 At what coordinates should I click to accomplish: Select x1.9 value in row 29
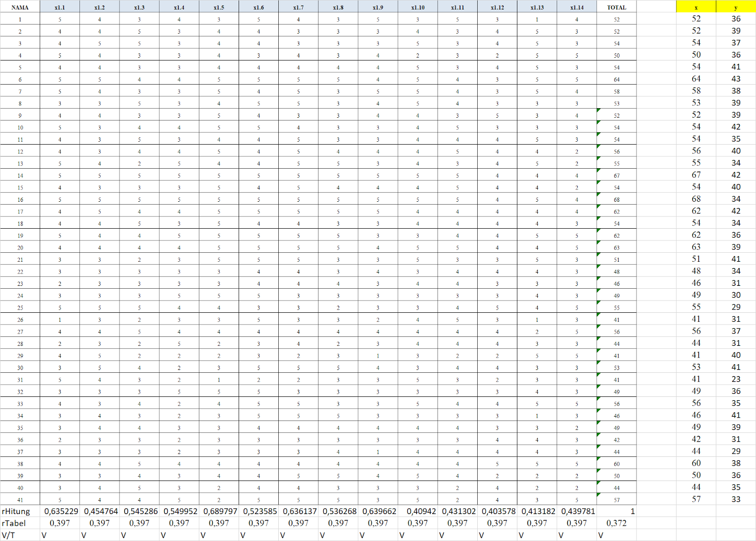coord(378,356)
